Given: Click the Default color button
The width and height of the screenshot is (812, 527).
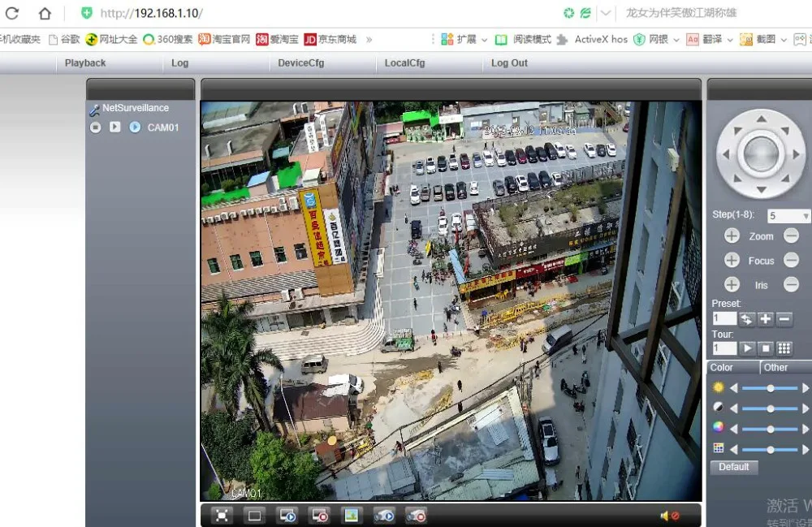Looking at the screenshot, I should [x=734, y=467].
